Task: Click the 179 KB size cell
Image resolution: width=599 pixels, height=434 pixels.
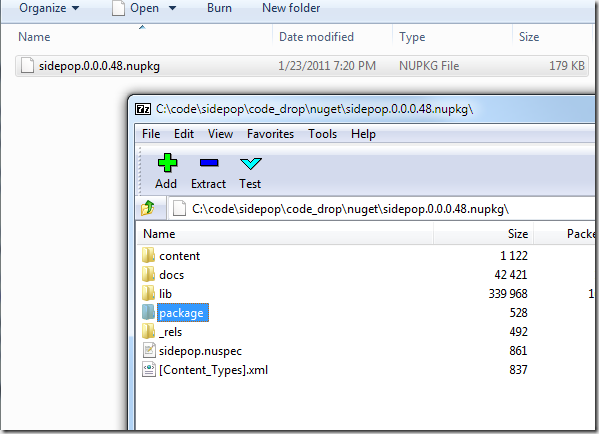Action: click(x=567, y=66)
